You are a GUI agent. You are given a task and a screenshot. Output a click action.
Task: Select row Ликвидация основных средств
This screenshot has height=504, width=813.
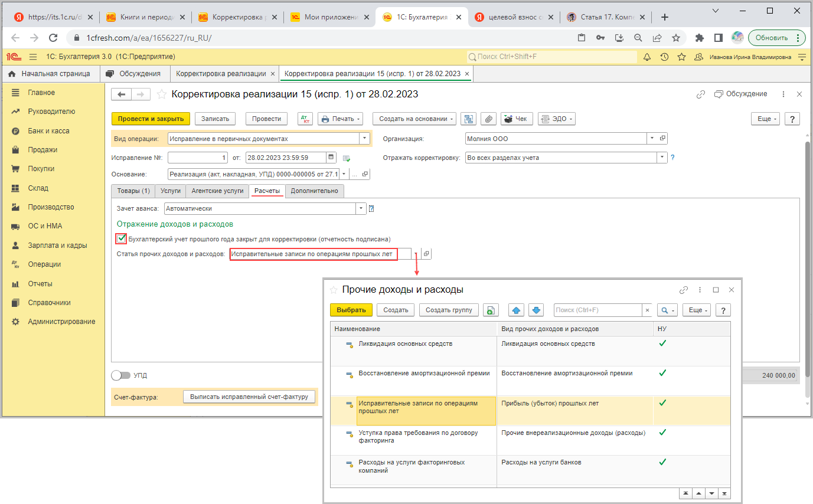[531, 351]
